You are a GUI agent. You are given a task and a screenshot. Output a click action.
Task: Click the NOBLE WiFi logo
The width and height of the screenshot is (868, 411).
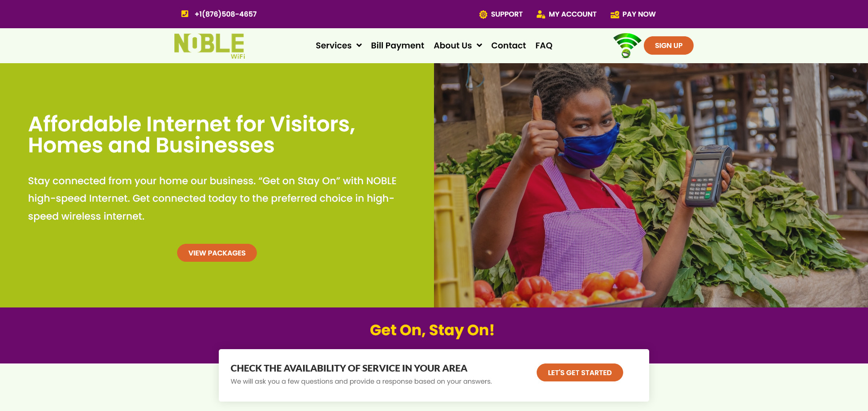[x=209, y=46]
